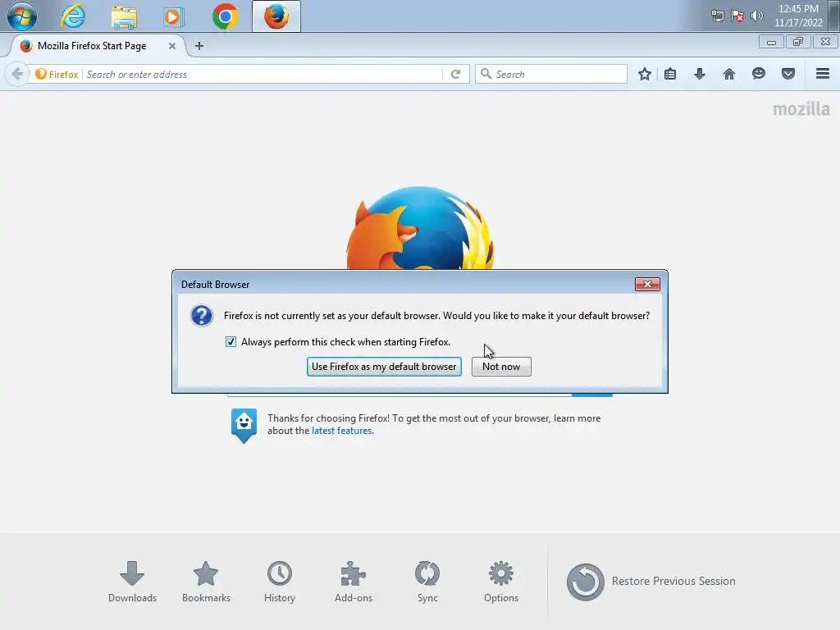Launch Windows Media Player from taskbar
The height and width of the screenshot is (630, 840).
174,17
